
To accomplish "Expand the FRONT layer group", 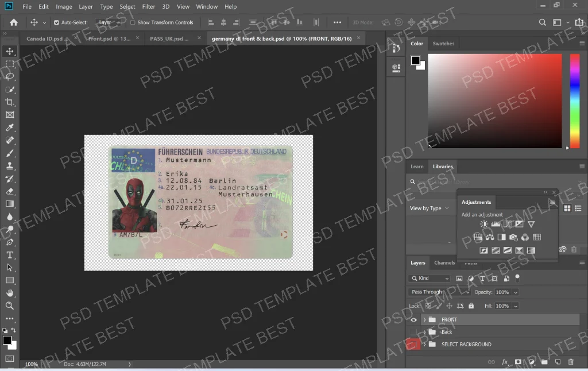I will [424, 320].
